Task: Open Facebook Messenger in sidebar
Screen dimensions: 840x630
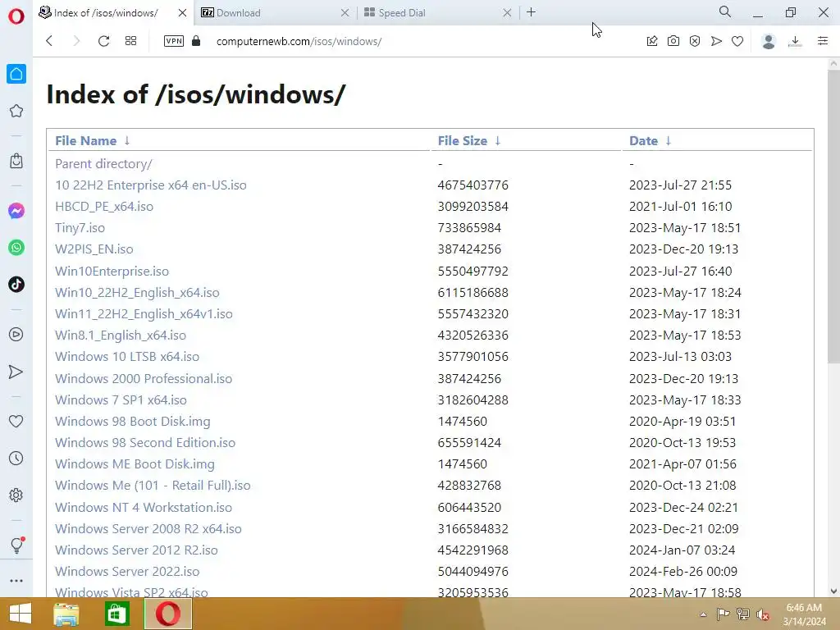Action: point(16,211)
